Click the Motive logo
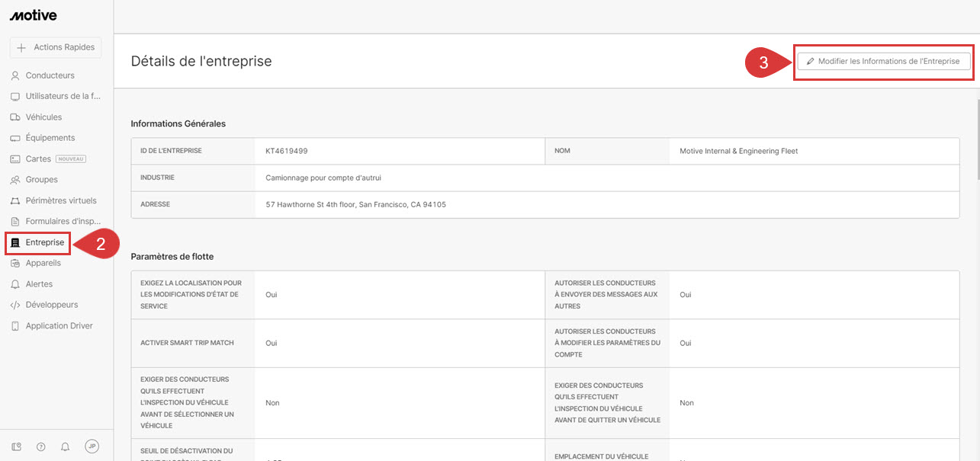 click(33, 15)
